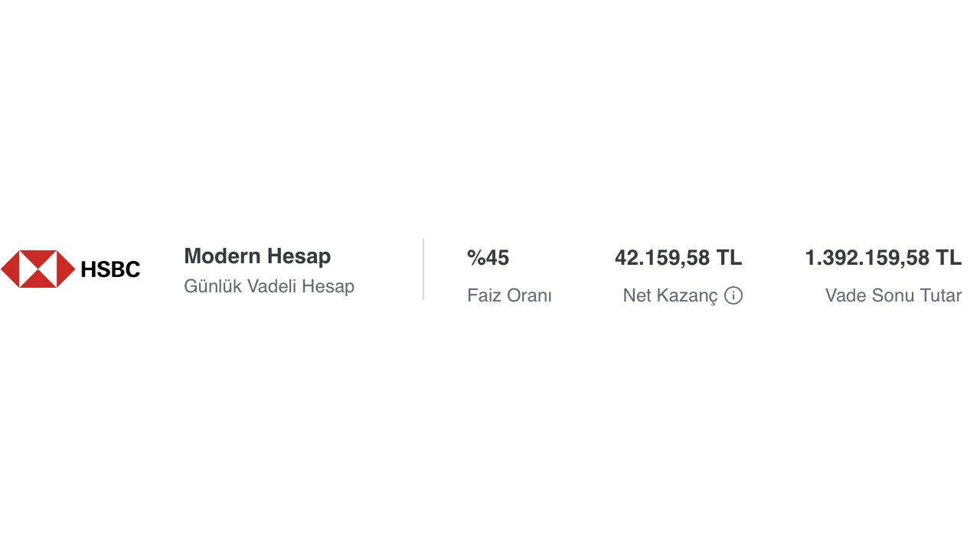Viewport: 980px width, 551px height.
Task: Click the vertical divider after Modern Hesap
Action: (x=423, y=269)
